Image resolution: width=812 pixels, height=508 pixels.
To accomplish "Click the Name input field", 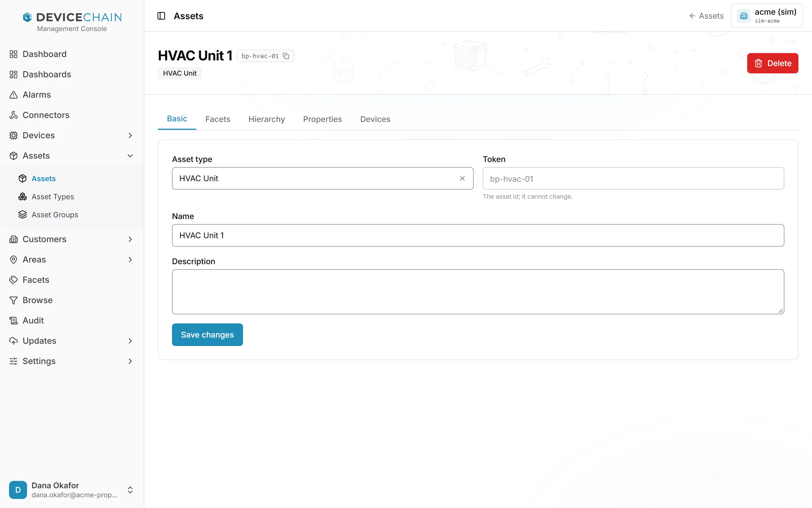I will [478, 235].
